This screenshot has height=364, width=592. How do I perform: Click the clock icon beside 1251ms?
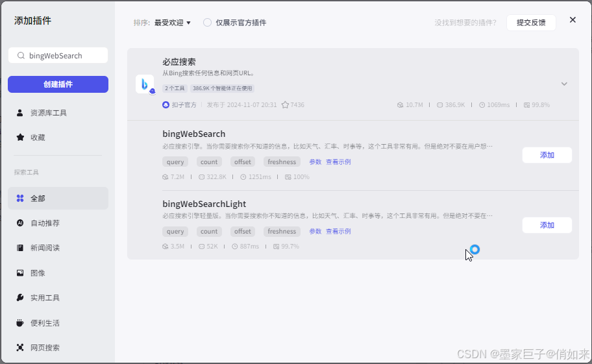pos(243,177)
